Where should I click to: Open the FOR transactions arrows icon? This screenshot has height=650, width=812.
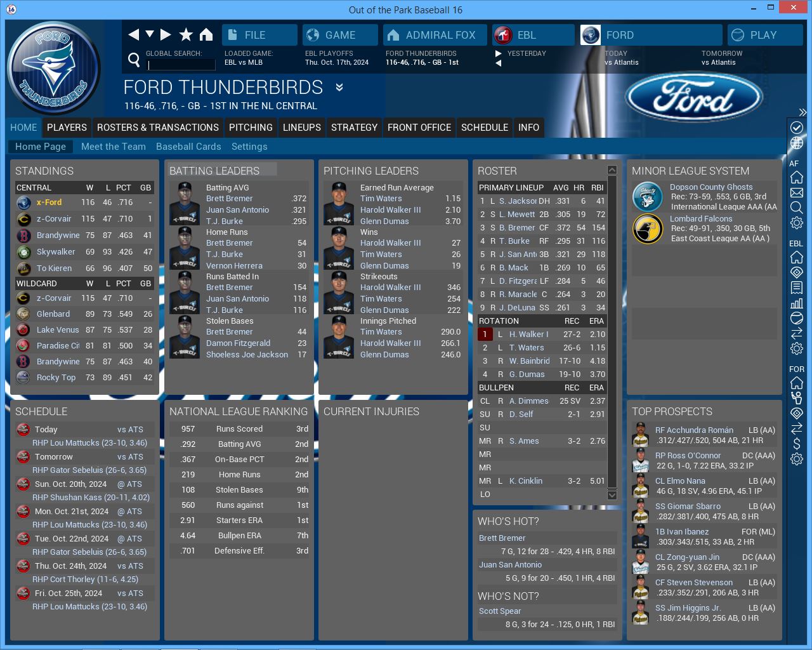pos(797,428)
